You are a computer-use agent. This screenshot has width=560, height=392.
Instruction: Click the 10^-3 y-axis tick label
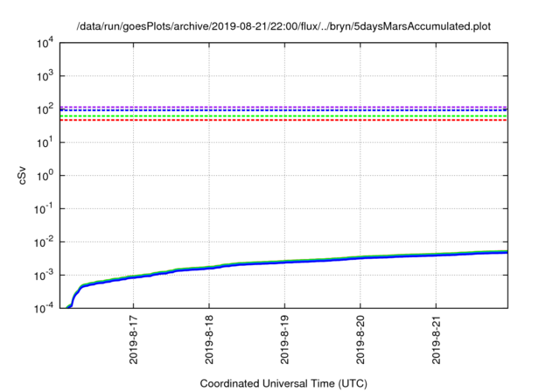[44, 276]
